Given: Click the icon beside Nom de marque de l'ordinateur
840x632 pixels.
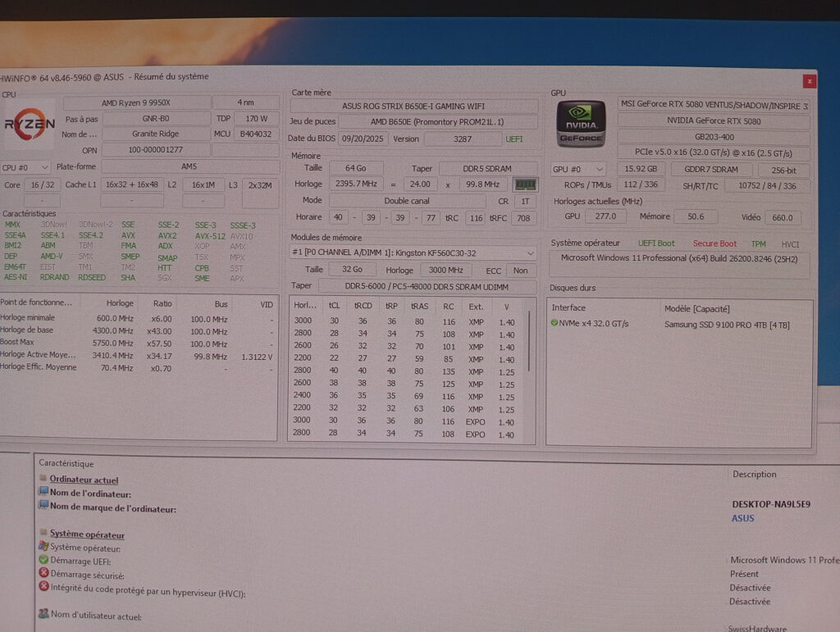Looking at the screenshot, I should click(x=43, y=505).
